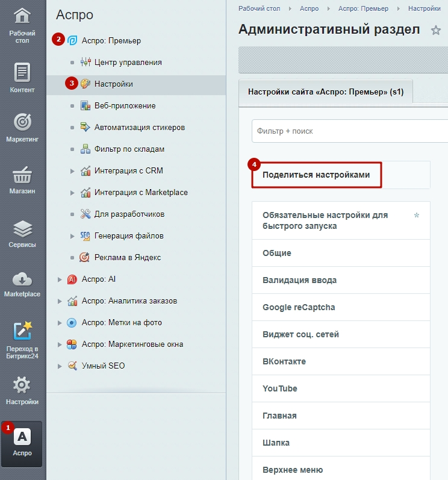
Task: Expand Аспро: Аналитика заказов arrow
Action: [x=60, y=301]
